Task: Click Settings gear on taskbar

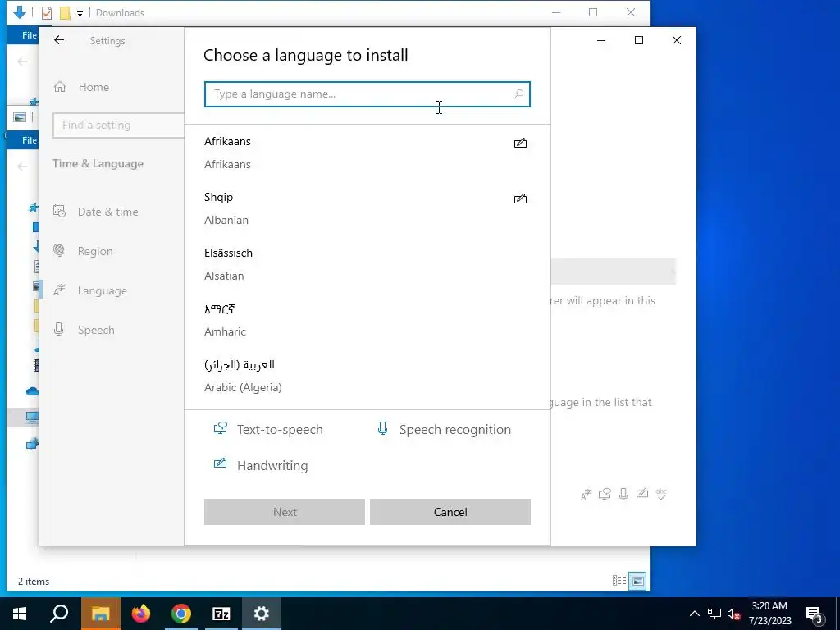Action: (x=262, y=614)
